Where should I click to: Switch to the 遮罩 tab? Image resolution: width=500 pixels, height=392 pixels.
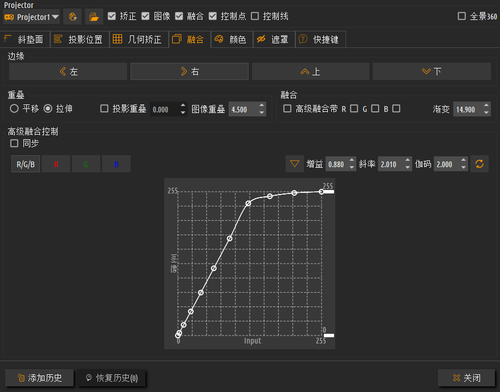[274, 39]
